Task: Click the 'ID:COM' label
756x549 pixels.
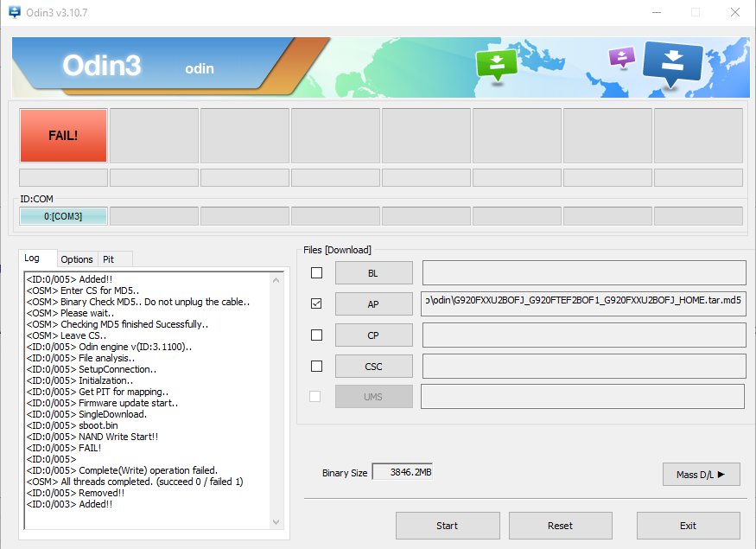Action: point(36,199)
